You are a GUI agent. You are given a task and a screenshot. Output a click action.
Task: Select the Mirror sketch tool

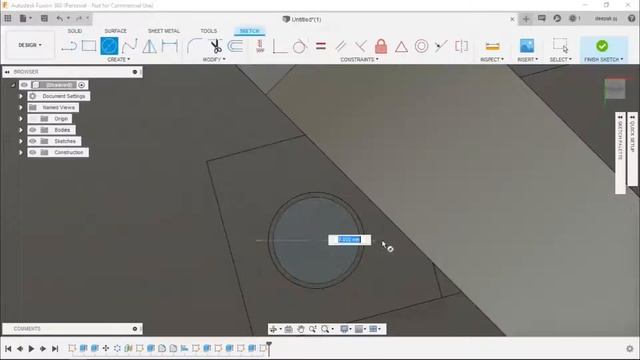pos(149,46)
